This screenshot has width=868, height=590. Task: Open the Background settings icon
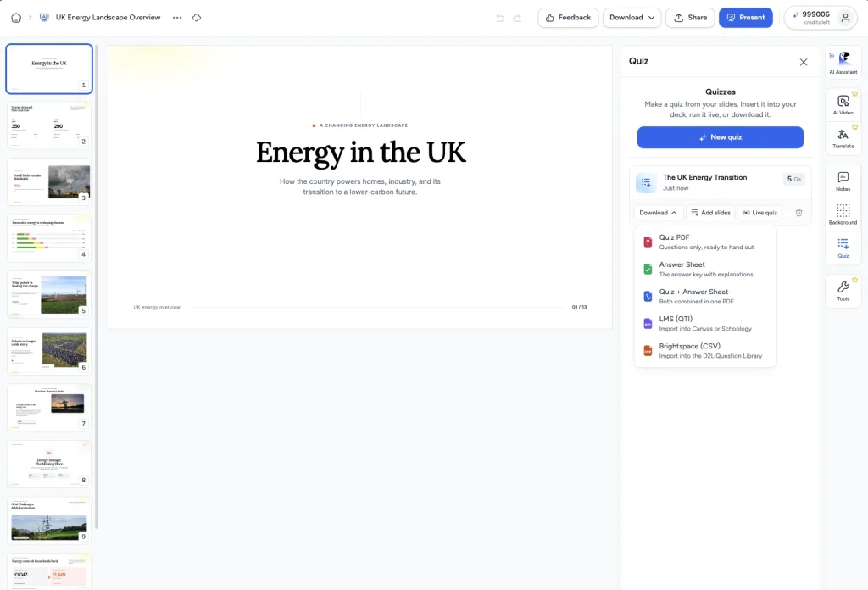[843, 214]
